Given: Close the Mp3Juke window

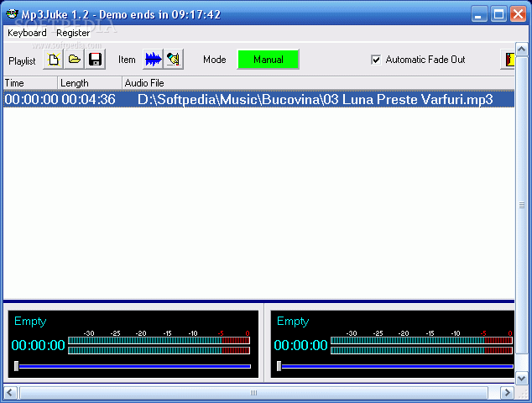Looking at the screenshot, I should [518, 14].
